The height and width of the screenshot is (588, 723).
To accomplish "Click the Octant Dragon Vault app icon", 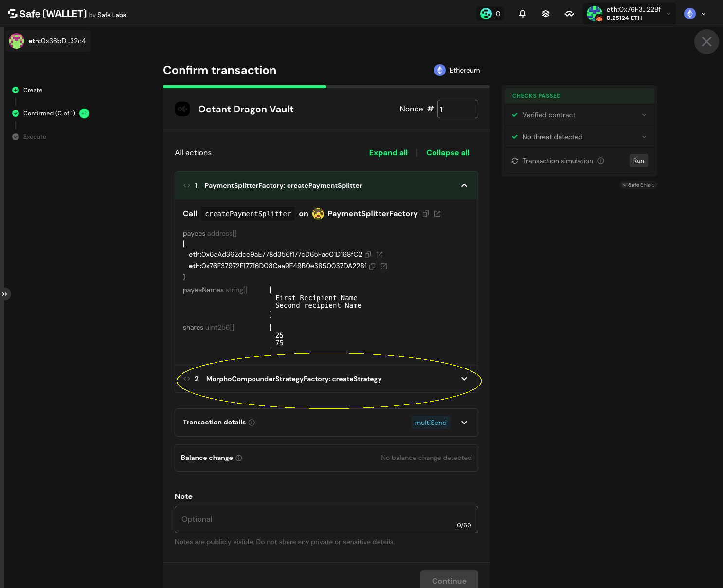I will [x=182, y=109].
